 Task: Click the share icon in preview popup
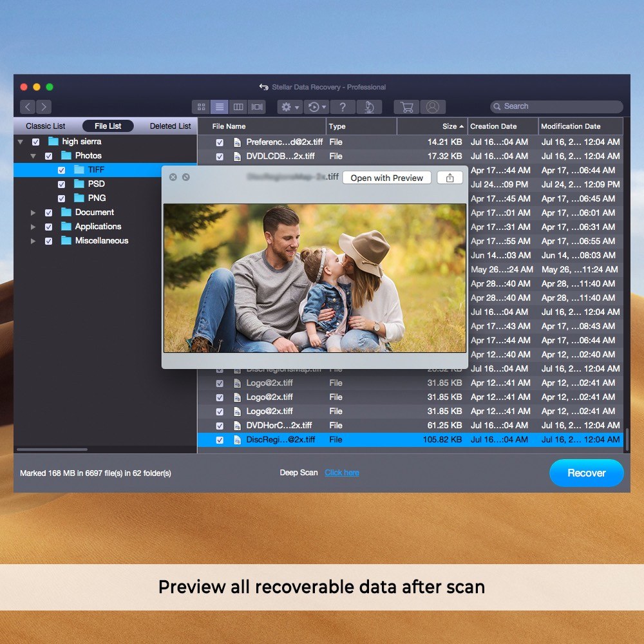coord(450,178)
